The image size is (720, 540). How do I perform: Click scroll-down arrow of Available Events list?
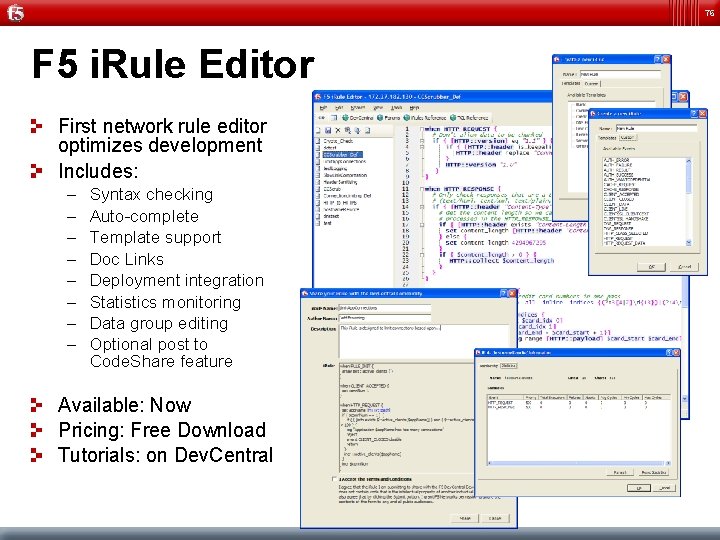click(688, 242)
